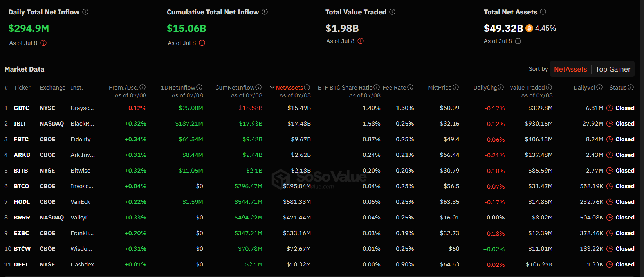This screenshot has width=644, height=277.
Task: Switch sorting to Top Gainer
Action: tap(613, 69)
